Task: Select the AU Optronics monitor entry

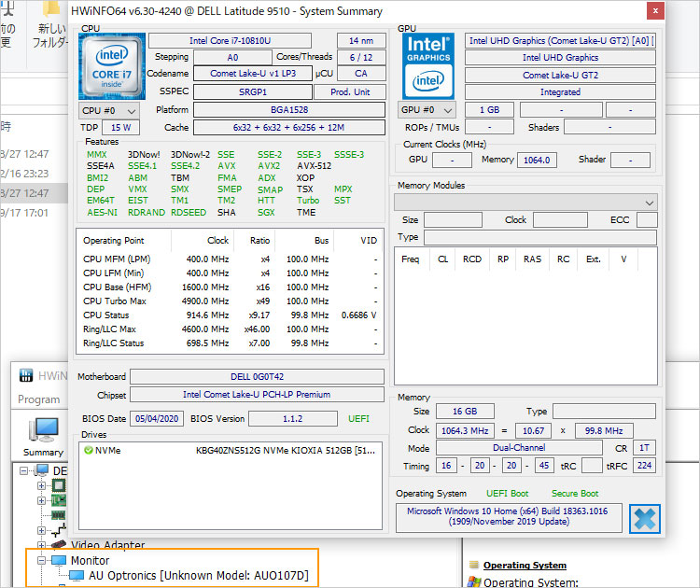Action: 198,576
